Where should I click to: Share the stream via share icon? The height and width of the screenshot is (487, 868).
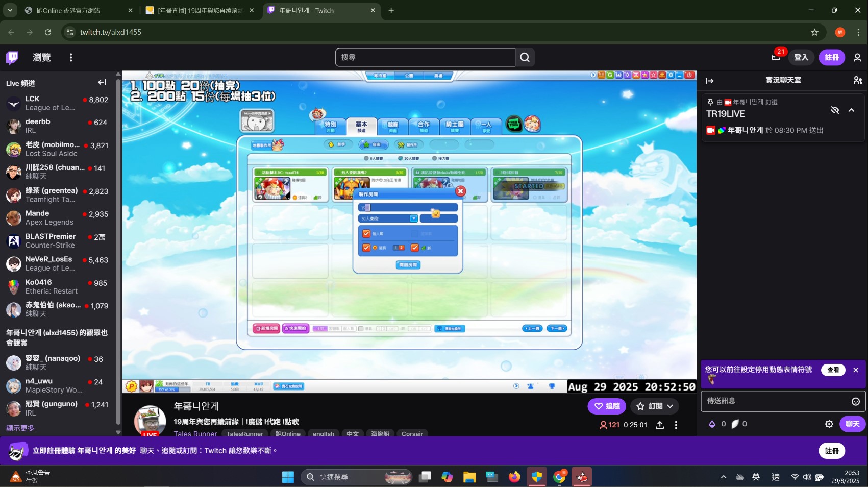pyautogui.click(x=659, y=425)
